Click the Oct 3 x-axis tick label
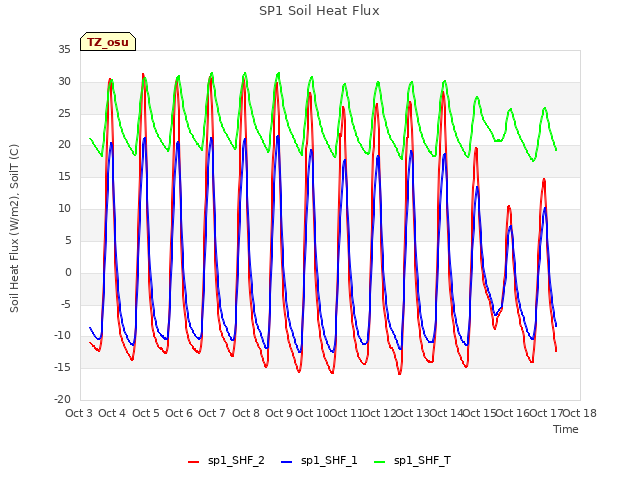 point(79,413)
